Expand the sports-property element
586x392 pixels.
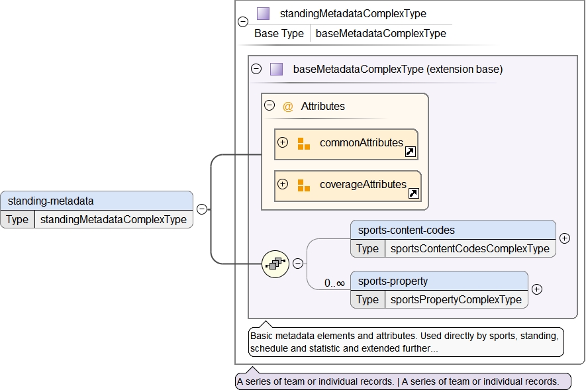pyautogui.click(x=537, y=289)
